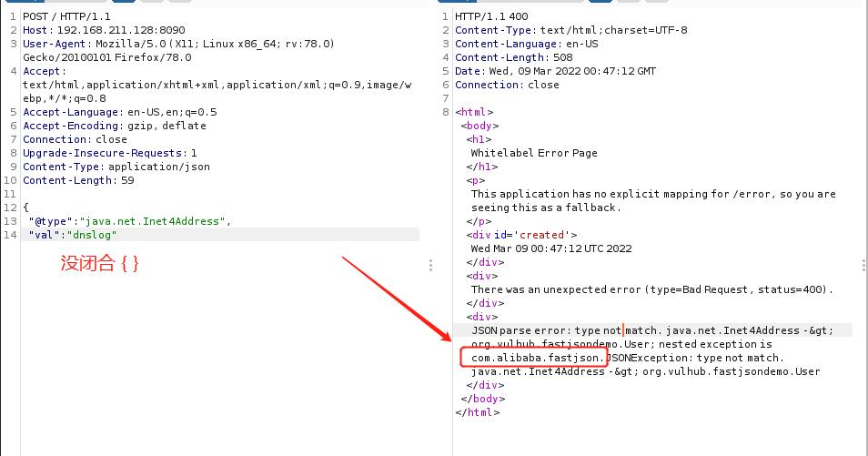Click the 'Content-Type: application/json' header
This screenshot has height=456, width=868.
[x=116, y=167]
